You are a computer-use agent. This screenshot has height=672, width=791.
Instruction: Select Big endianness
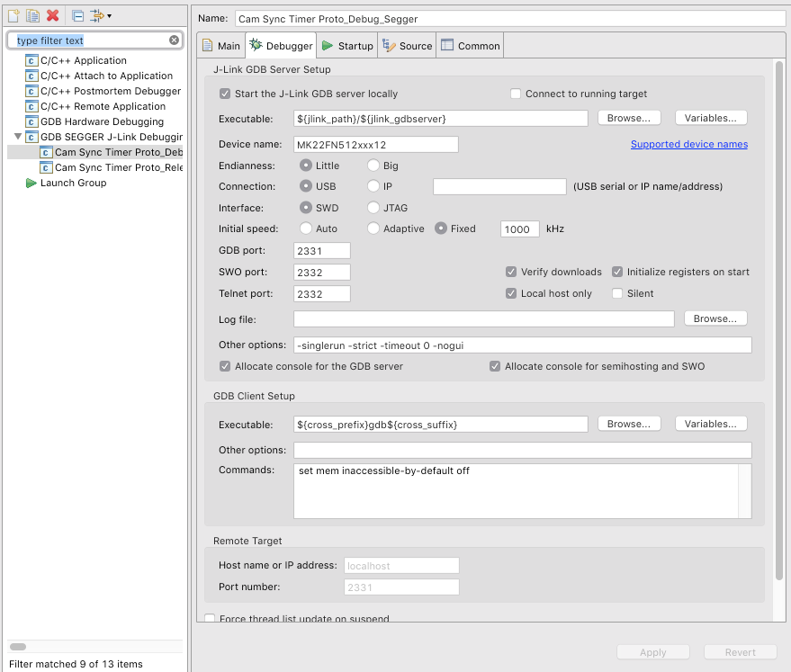coord(373,166)
